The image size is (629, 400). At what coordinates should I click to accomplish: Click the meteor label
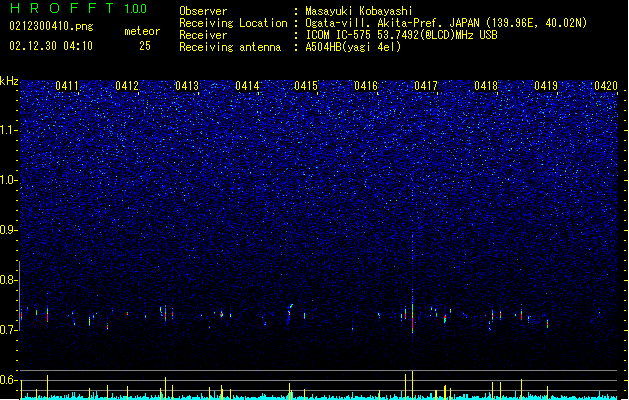point(142,31)
